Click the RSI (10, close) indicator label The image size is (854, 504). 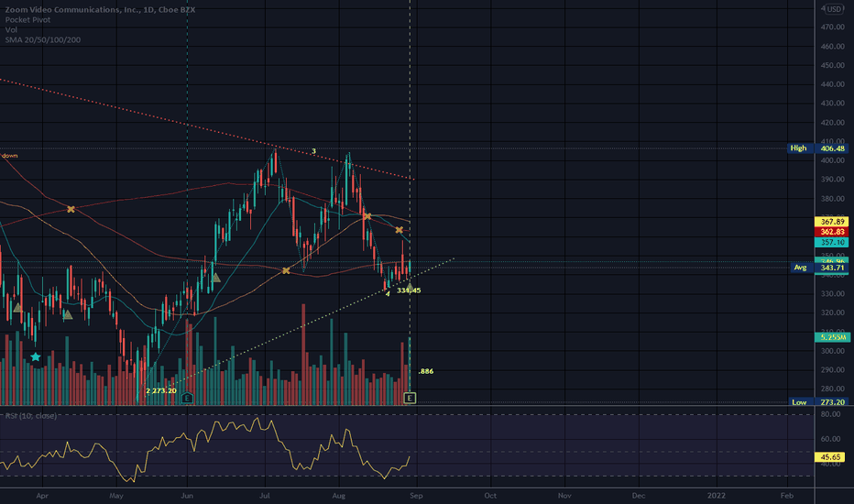[30, 416]
